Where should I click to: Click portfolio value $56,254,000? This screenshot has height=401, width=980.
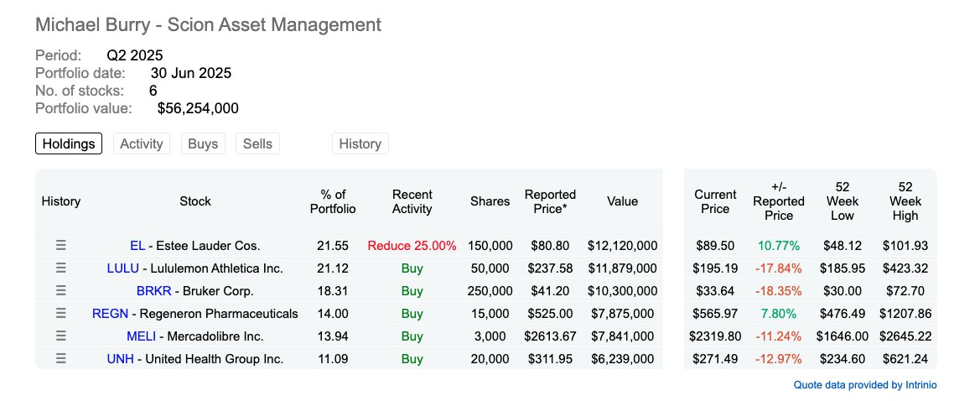click(x=198, y=108)
